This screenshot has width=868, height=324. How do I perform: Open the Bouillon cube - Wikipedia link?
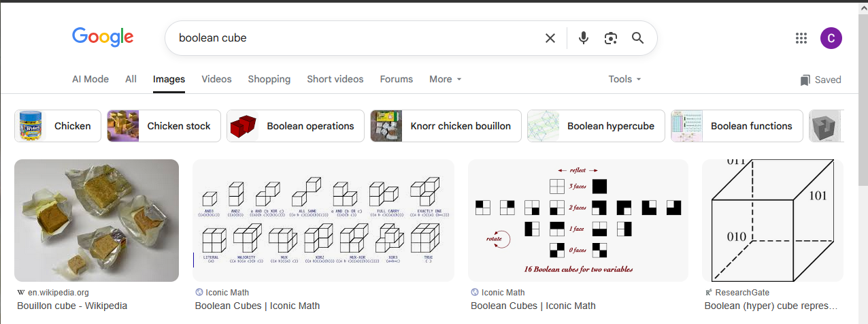[72, 306]
